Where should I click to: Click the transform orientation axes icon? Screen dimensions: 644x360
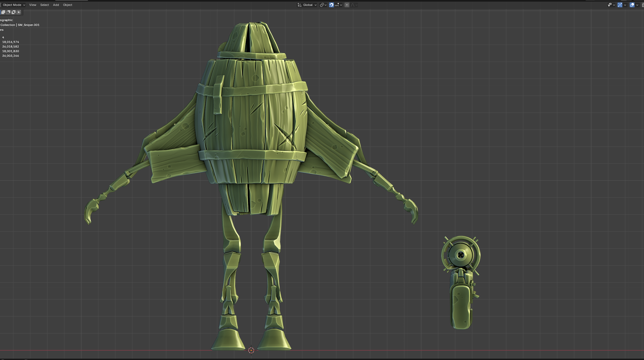pos(299,5)
